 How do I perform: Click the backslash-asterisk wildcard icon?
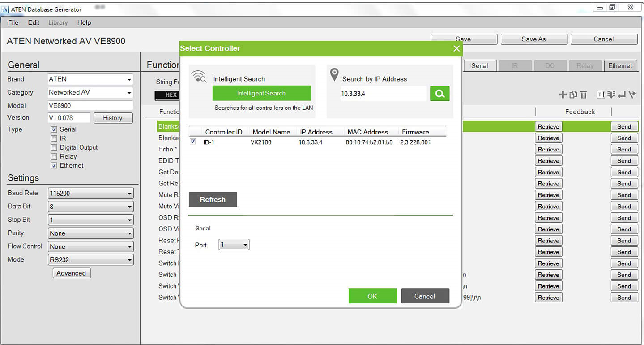(632, 95)
